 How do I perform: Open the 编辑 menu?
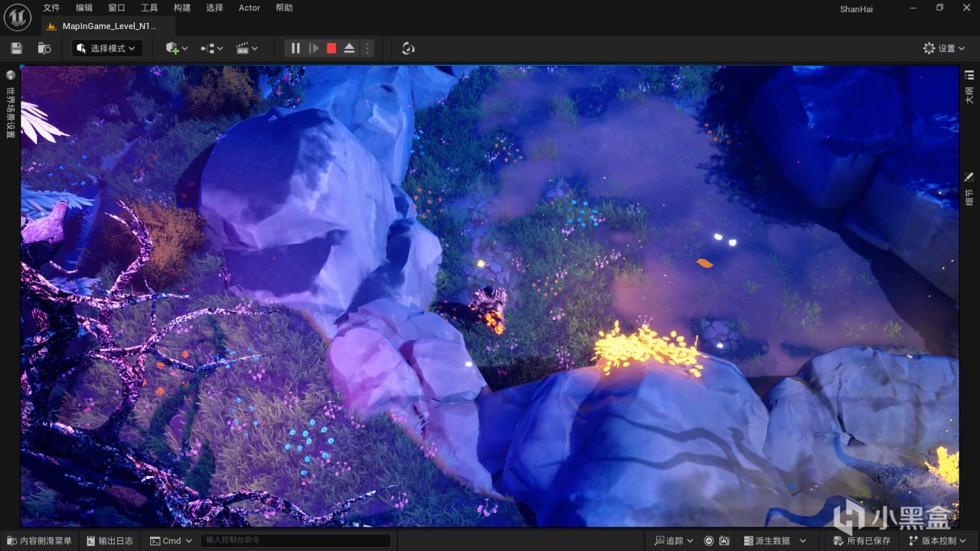[84, 8]
